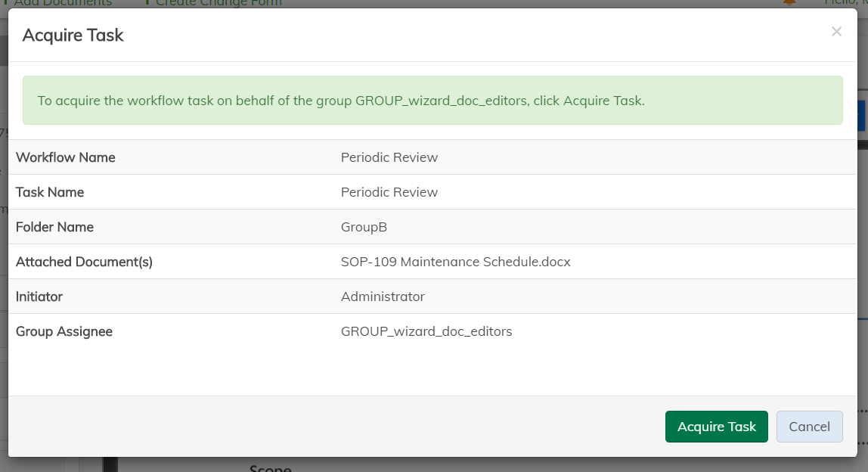Select the SOP-109 Maintenance Schedule.docx attachment
The height and width of the screenshot is (472, 868).
click(455, 262)
